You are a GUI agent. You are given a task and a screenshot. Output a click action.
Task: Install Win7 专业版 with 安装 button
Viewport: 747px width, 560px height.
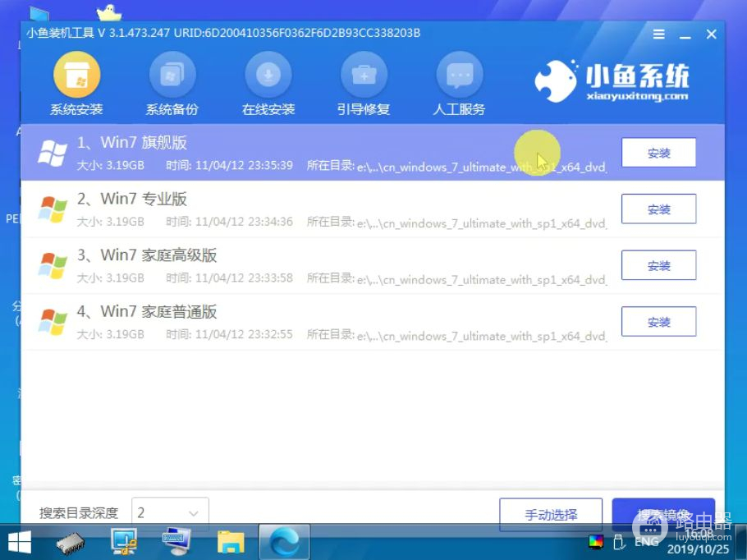[658, 209]
